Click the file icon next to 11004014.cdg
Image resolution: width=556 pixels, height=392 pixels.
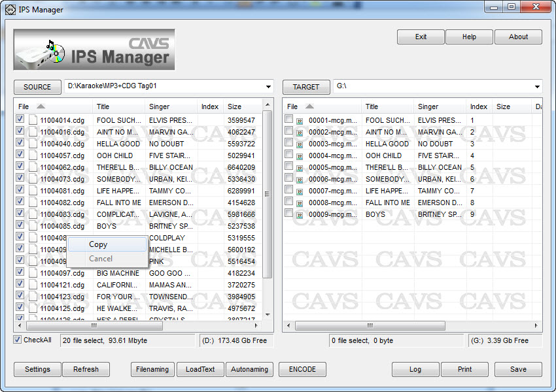pyautogui.click(x=32, y=120)
